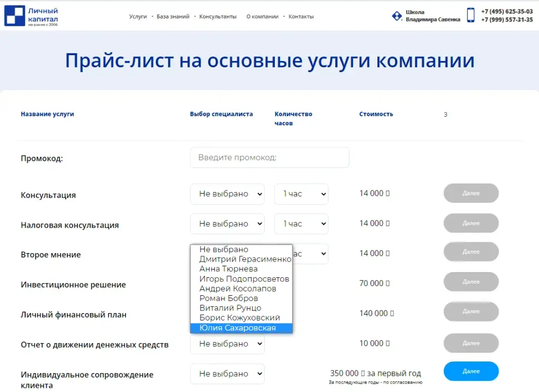
Task: Click Далее button for Консультация
Action: click(471, 193)
